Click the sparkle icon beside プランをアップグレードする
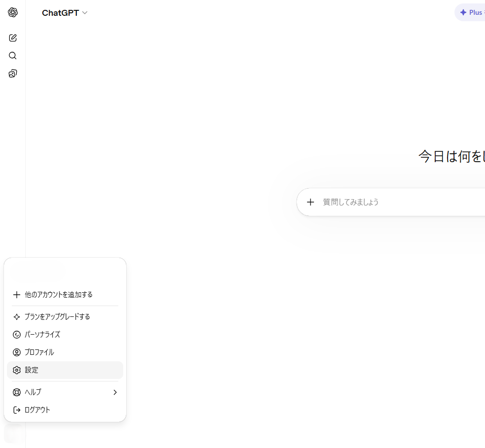This screenshot has height=448, width=485. (x=17, y=317)
